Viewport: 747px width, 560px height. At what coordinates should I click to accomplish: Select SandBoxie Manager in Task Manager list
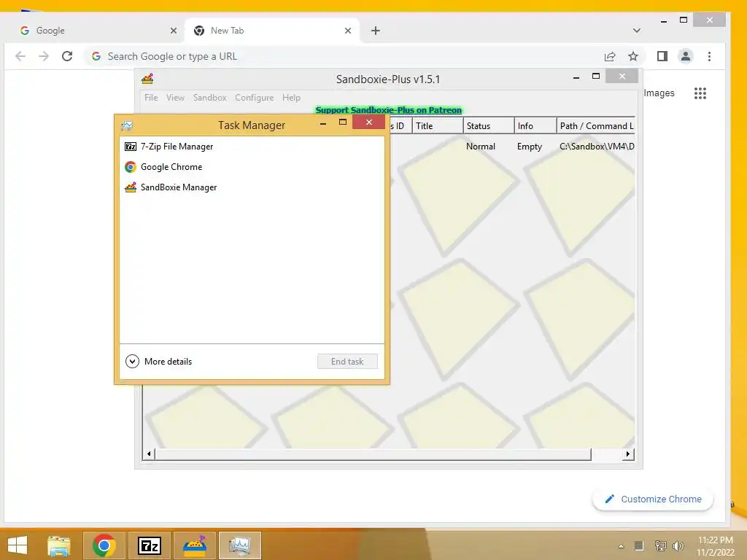[x=252, y=187]
